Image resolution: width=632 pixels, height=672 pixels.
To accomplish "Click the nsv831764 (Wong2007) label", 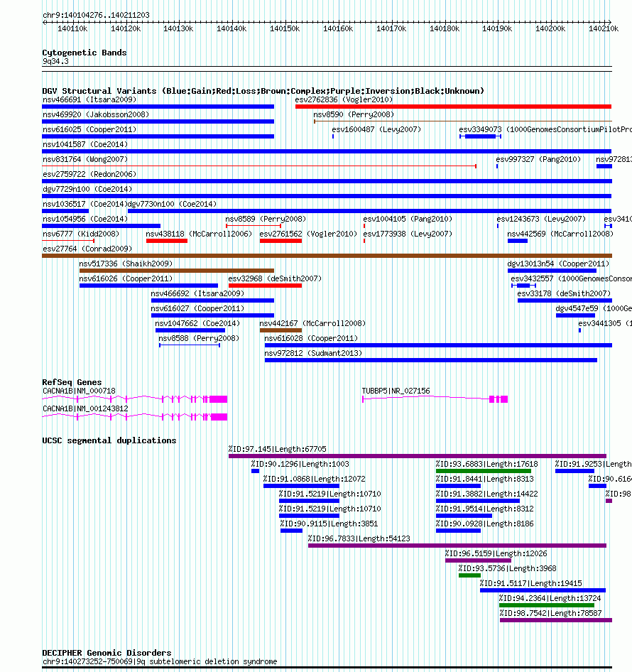I will [x=85, y=159].
